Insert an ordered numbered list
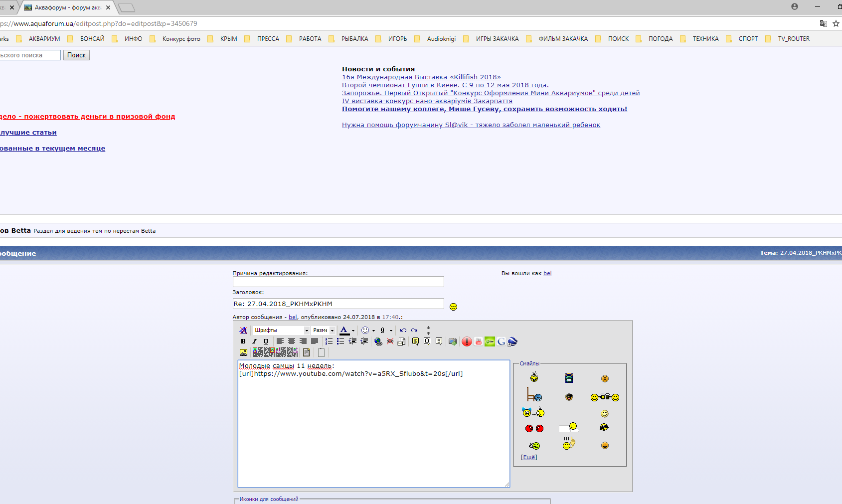The height and width of the screenshot is (504, 842). click(329, 341)
